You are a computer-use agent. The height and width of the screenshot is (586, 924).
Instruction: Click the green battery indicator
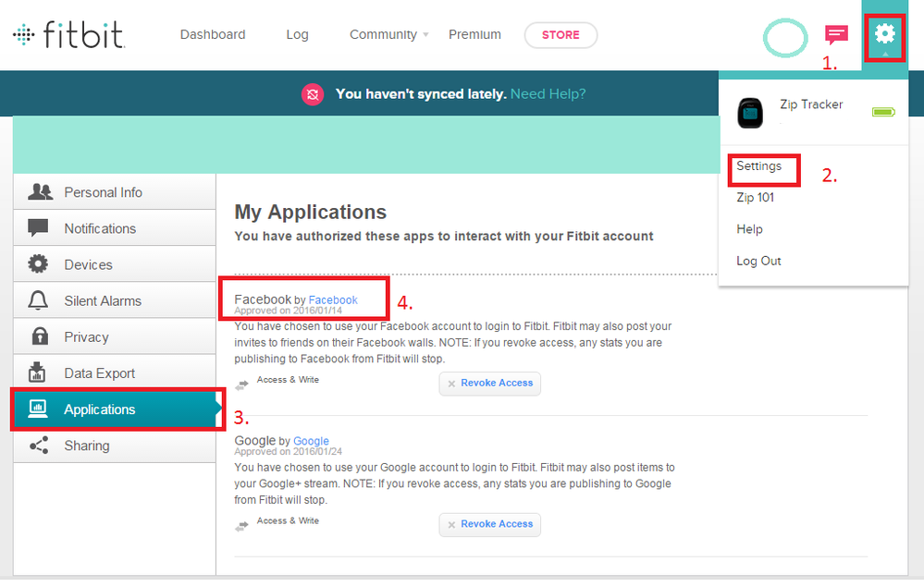click(x=883, y=112)
